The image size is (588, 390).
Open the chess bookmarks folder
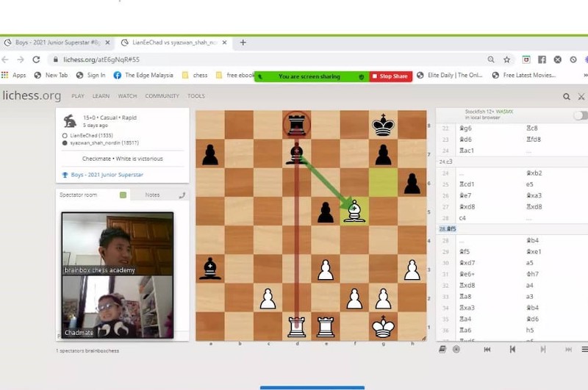195,76
